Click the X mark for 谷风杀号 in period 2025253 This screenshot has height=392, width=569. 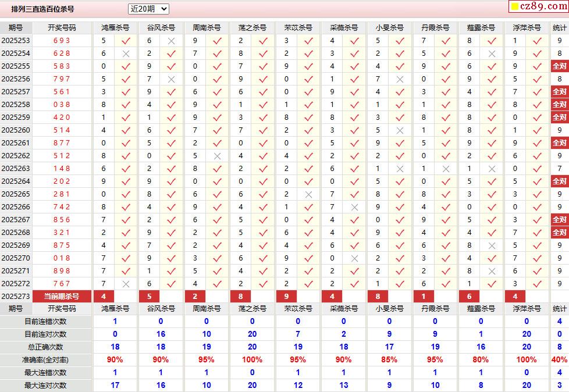pos(171,41)
